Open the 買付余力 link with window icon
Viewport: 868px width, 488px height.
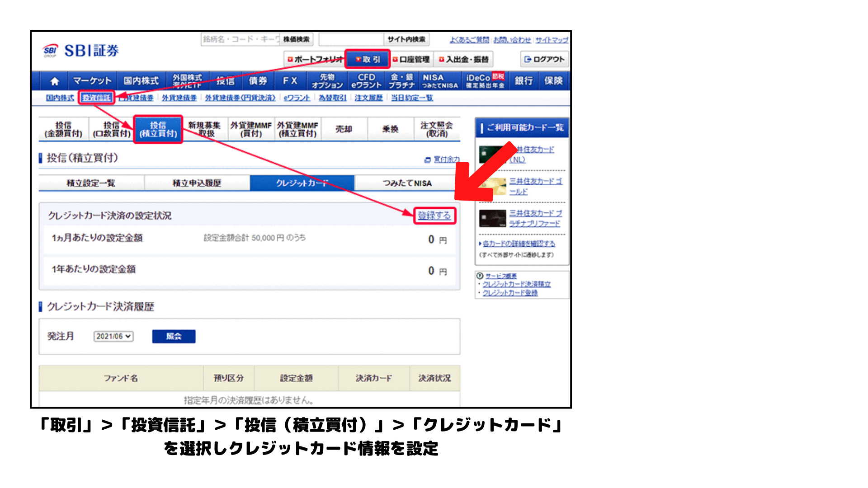[x=442, y=160]
